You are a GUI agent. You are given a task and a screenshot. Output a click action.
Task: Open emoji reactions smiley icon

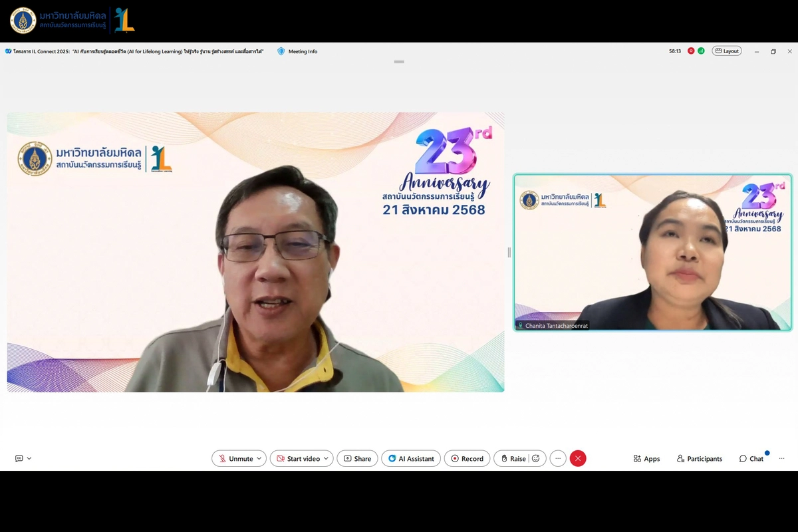pos(536,459)
